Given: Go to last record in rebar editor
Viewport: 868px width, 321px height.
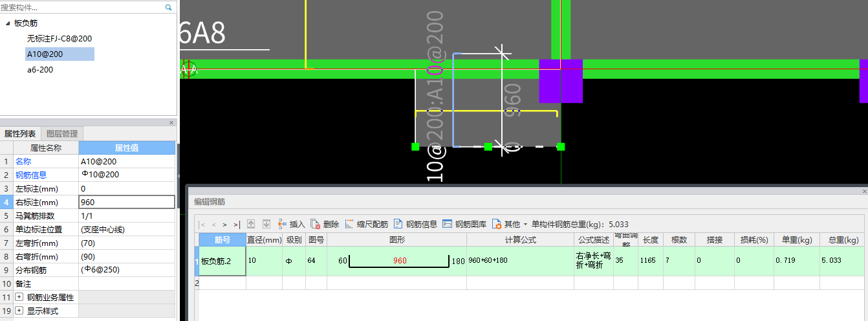Looking at the screenshot, I should point(236,225).
